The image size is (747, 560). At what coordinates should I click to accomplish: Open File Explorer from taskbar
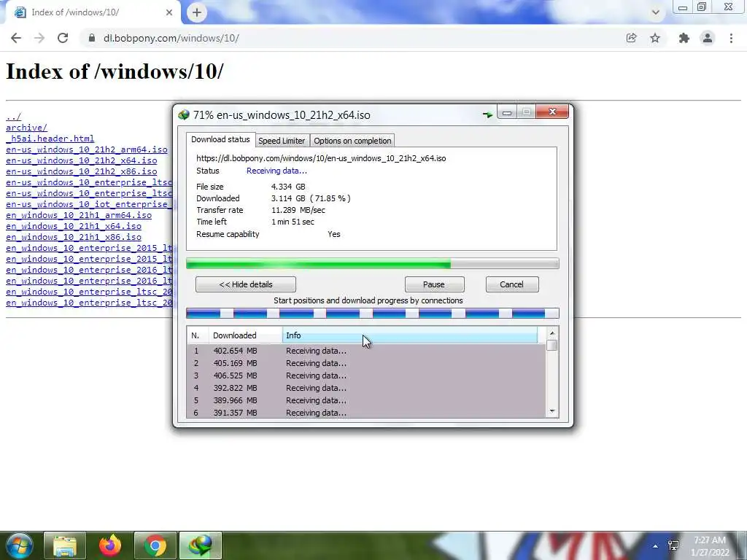click(65, 545)
